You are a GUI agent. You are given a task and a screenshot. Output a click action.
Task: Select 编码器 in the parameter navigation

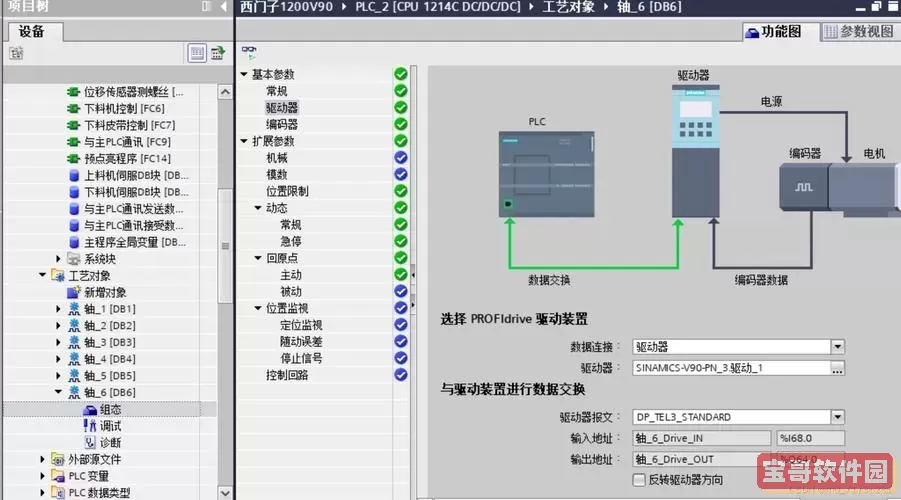point(282,124)
